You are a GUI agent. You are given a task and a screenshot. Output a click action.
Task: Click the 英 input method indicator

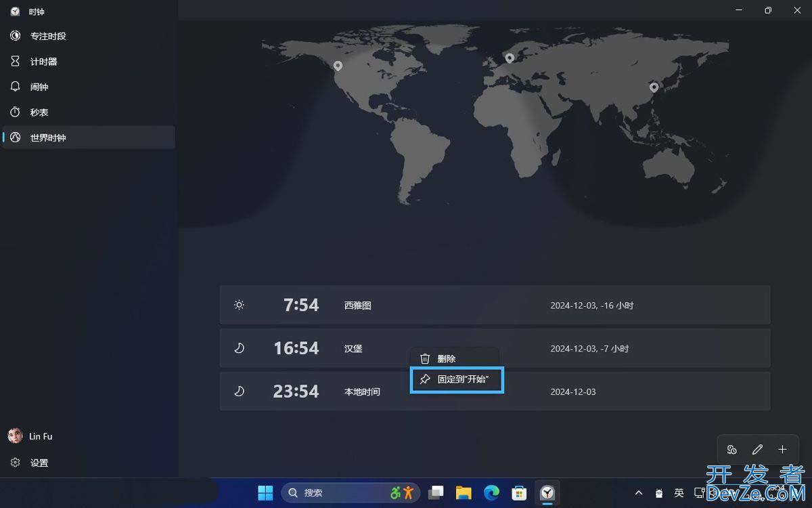click(x=679, y=493)
